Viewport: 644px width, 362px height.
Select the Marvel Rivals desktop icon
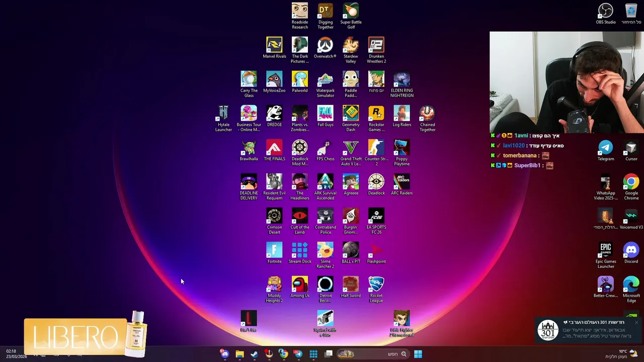[x=274, y=48]
